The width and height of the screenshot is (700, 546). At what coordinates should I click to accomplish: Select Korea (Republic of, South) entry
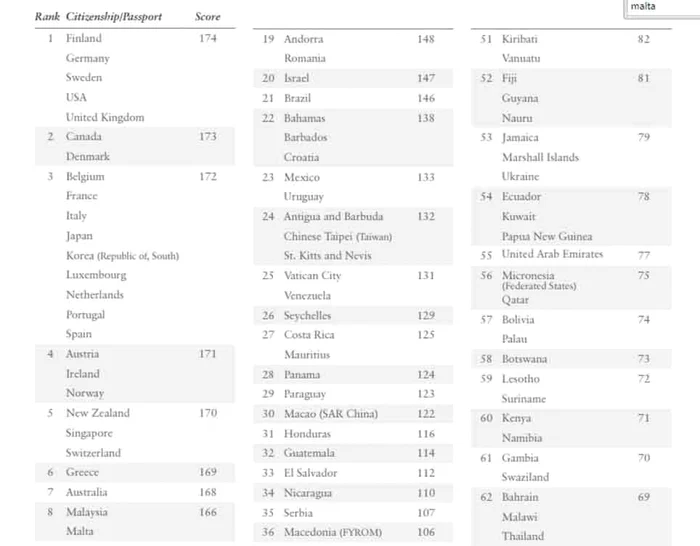tap(122, 255)
